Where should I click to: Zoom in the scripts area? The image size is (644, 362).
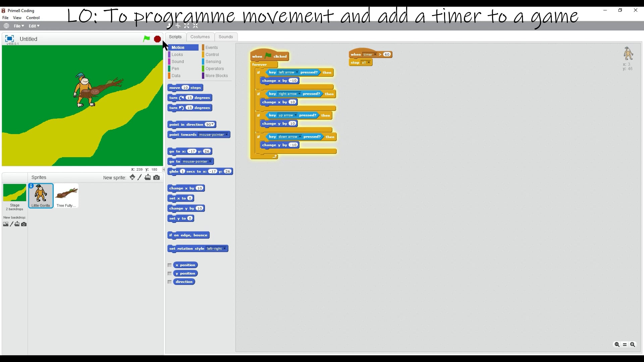pos(633,345)
